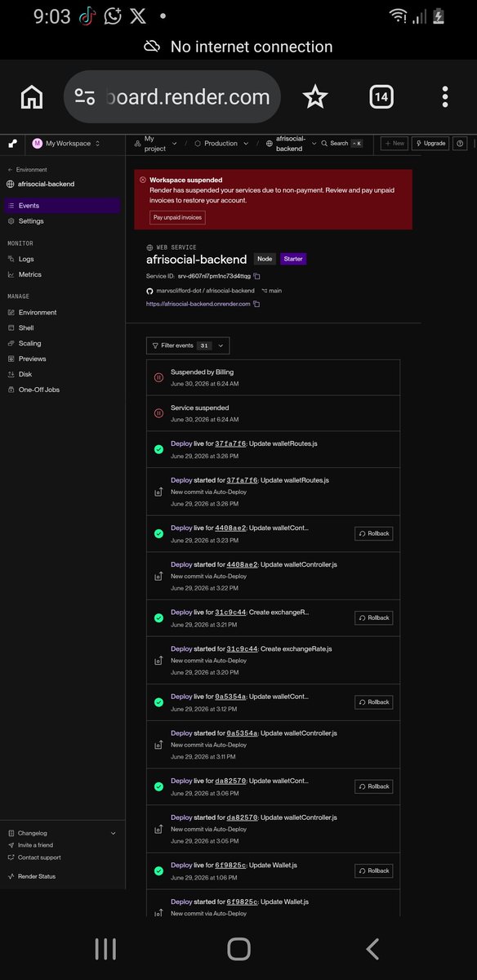Open commit 31c9c44 in the Deploy started row
Image resolution: width=477 pixels, height=980 pixels.
point(241,648)
